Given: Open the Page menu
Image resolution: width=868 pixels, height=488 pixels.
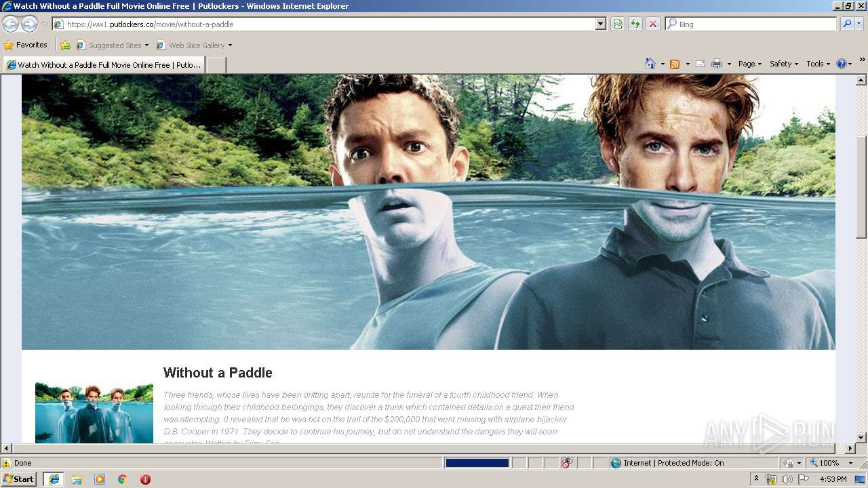Looking at the screenshot, I should tap(750, 64).
